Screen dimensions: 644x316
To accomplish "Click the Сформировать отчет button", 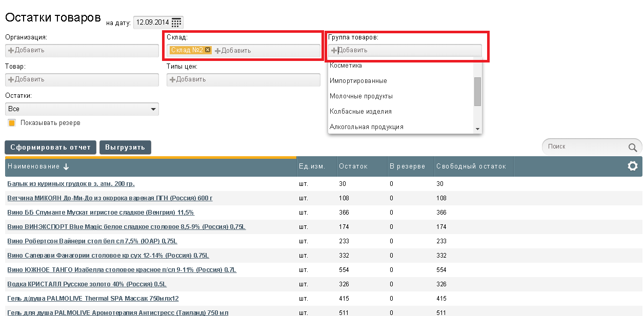I will click(51, 148).
